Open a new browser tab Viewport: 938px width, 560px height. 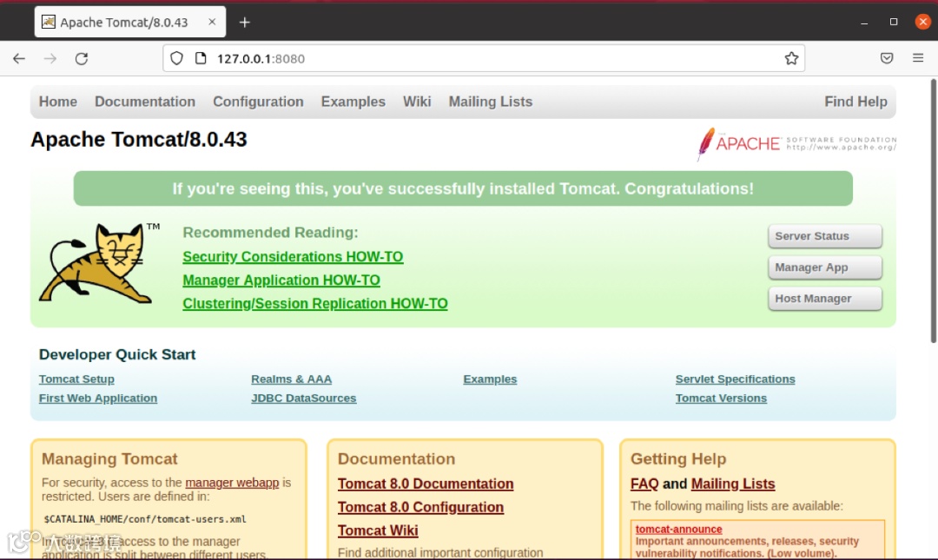(x=245, y=22)
